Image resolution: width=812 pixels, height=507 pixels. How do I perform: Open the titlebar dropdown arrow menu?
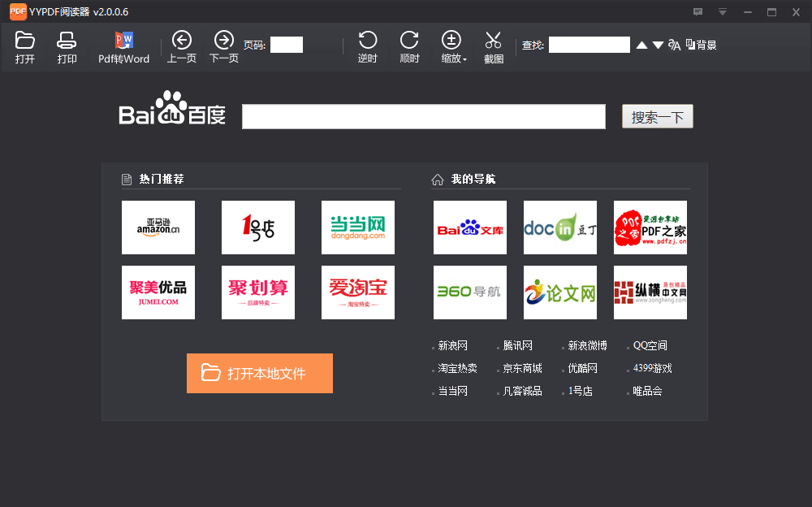721,12
